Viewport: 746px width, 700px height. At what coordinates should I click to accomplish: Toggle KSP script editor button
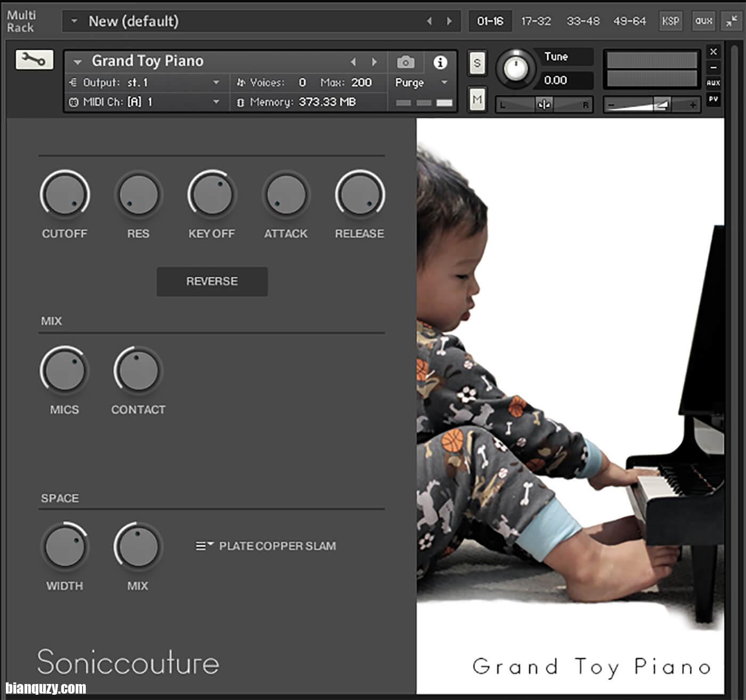point(670,21)
